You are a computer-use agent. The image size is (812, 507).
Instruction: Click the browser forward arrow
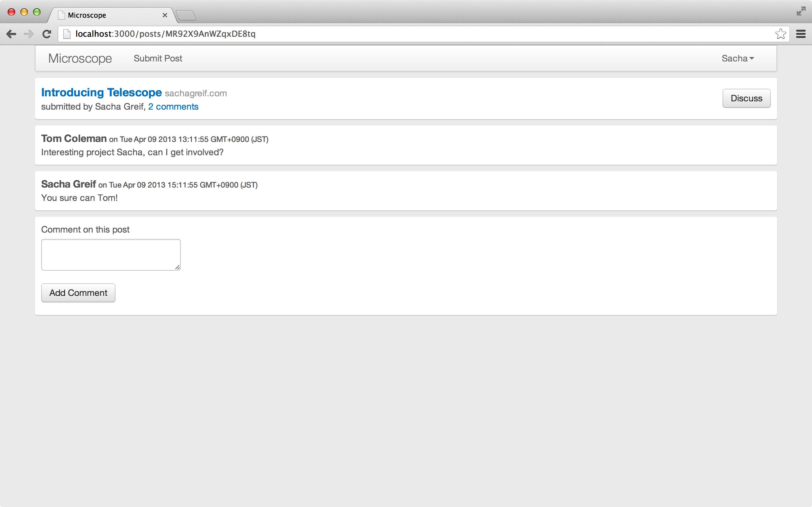(29, 34)
